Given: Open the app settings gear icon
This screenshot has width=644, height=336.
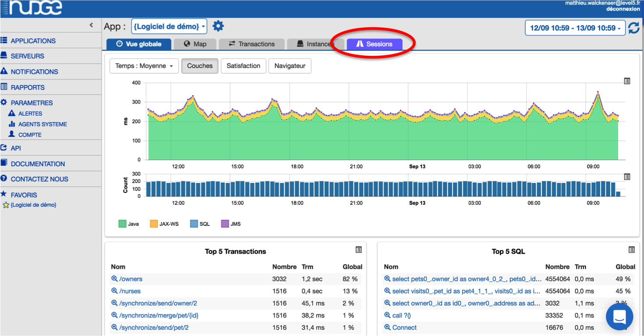Looking at the screenshot, I should (218, 25).
